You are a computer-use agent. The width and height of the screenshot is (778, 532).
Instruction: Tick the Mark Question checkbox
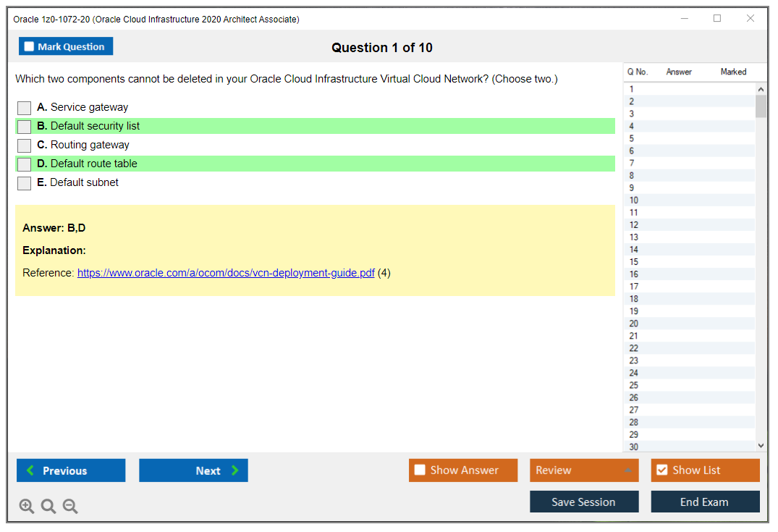click(x=30, y=47)
